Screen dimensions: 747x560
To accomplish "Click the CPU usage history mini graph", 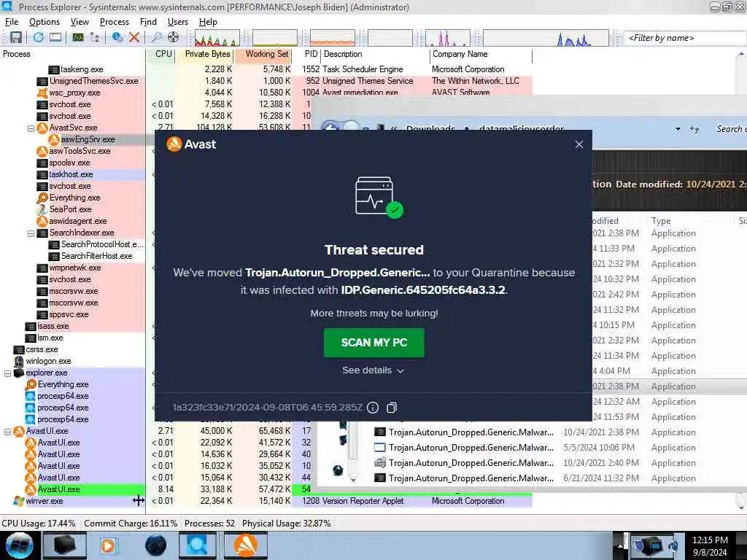I will 217,38.
